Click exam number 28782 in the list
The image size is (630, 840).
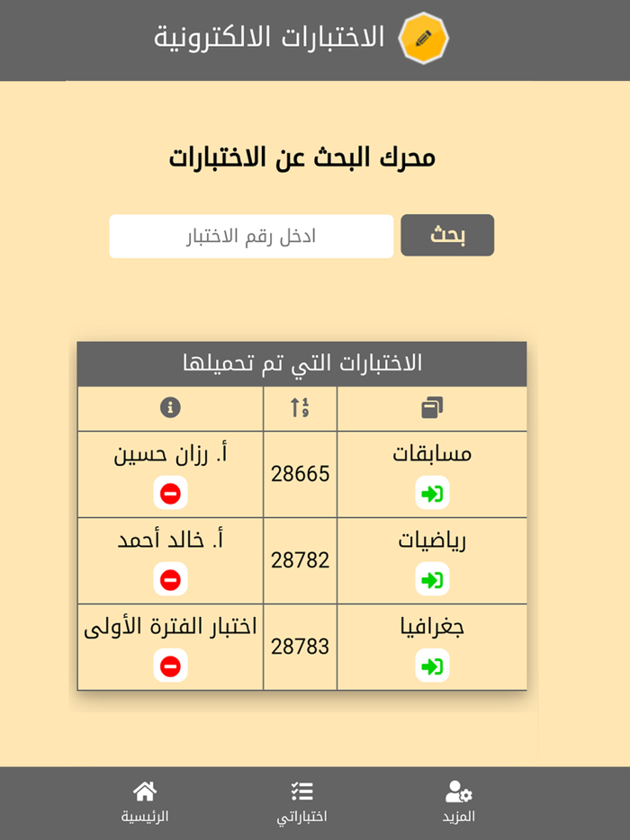pyautogui.click(x=300, y=559)
